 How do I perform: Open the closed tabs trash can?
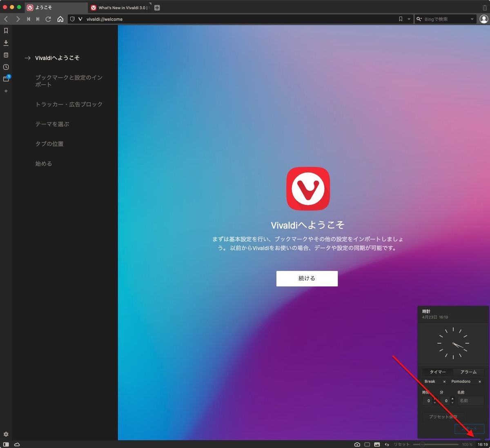click(485, 8)
